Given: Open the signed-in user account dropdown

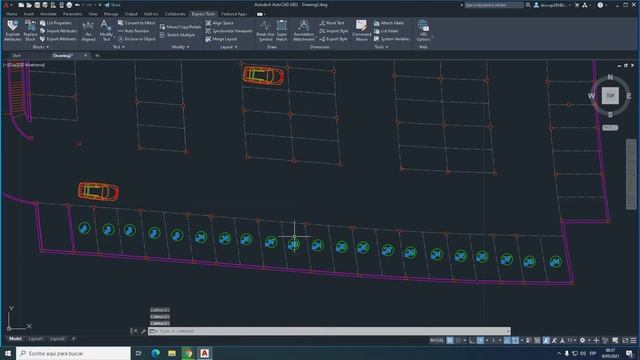Looking at the screenshot, I should [x=552, y=5].
